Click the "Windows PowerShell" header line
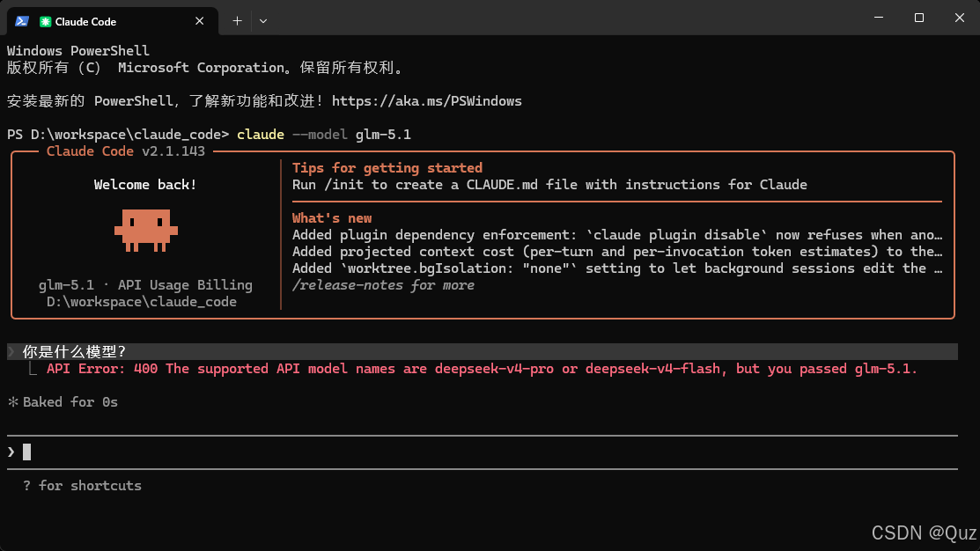 [x=78, y=50]
